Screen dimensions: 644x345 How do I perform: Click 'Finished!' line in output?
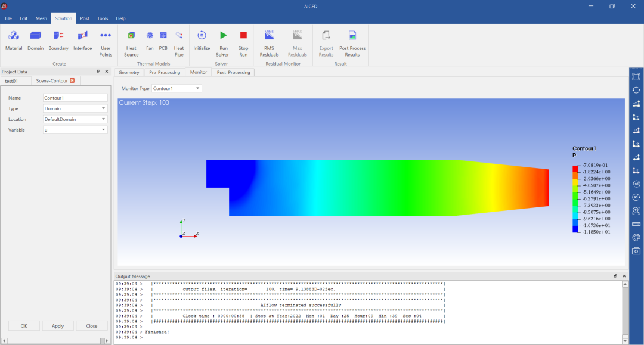(x=157, y=332)
